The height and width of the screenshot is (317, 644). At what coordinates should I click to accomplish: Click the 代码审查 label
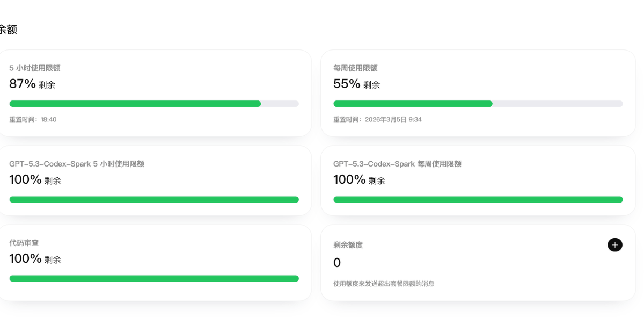point(24,243)
